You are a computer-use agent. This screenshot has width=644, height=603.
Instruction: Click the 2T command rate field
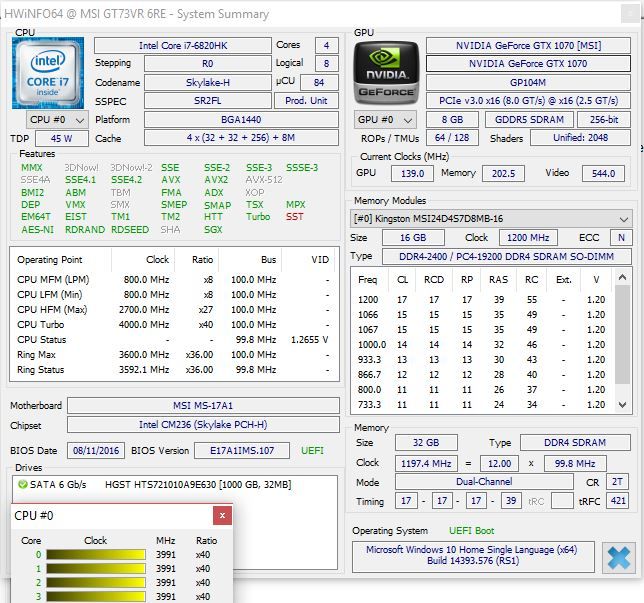click(x=617, y=482)
